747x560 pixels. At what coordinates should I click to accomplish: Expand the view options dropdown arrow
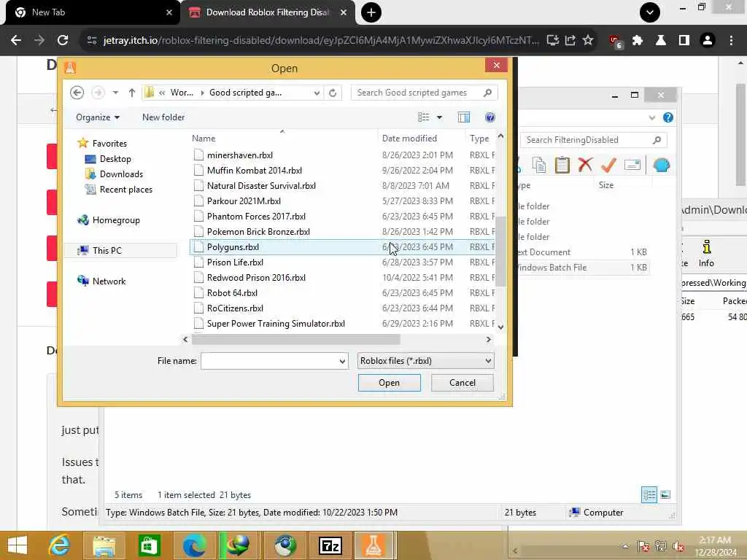[x=439, y=117]
